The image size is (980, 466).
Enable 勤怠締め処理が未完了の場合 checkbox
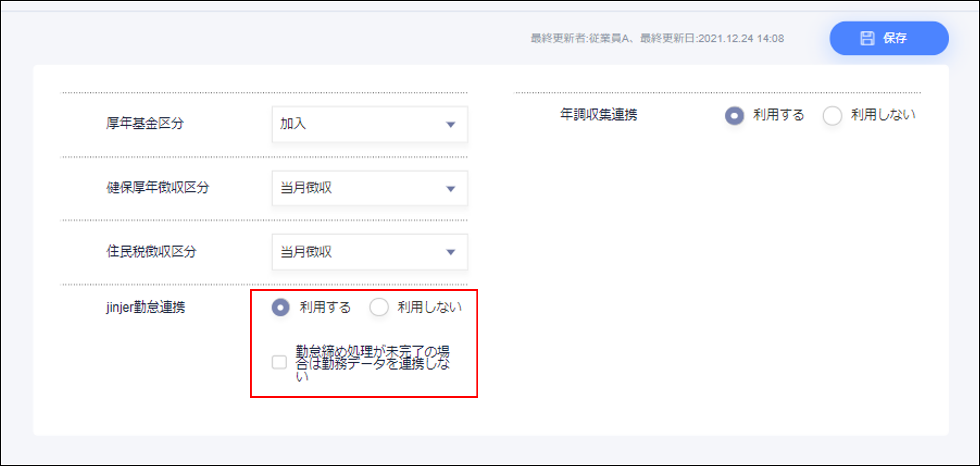coord(279,362)
